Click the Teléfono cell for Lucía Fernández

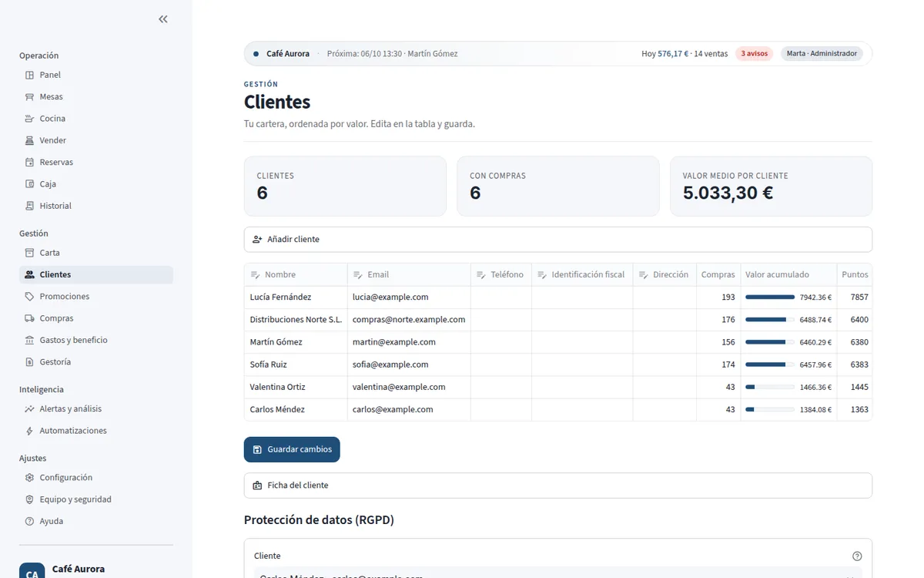501,297
